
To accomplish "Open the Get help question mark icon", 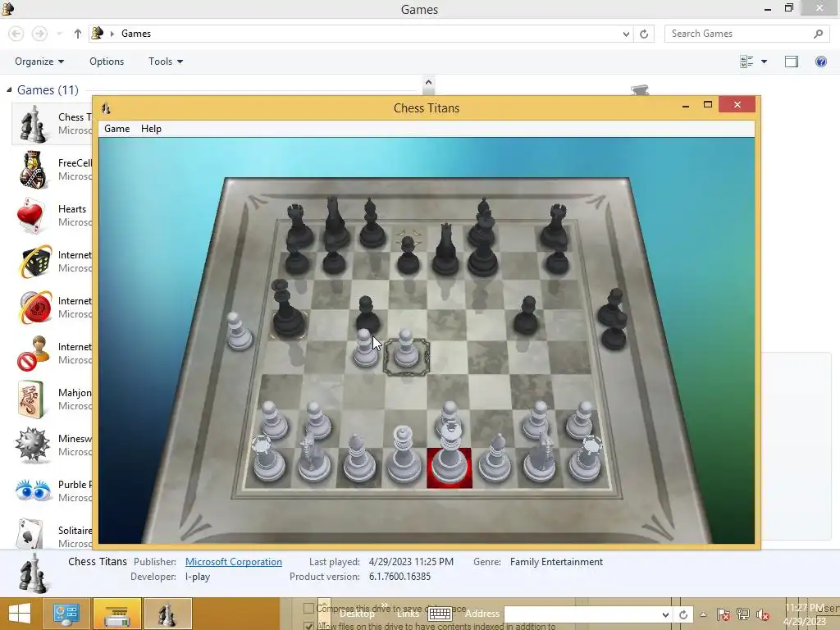I will point(820,62).
